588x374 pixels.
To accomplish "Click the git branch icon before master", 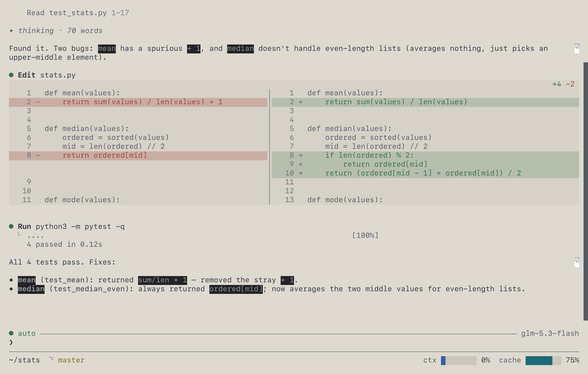I will pyautogui.click(x=51, y=359).
